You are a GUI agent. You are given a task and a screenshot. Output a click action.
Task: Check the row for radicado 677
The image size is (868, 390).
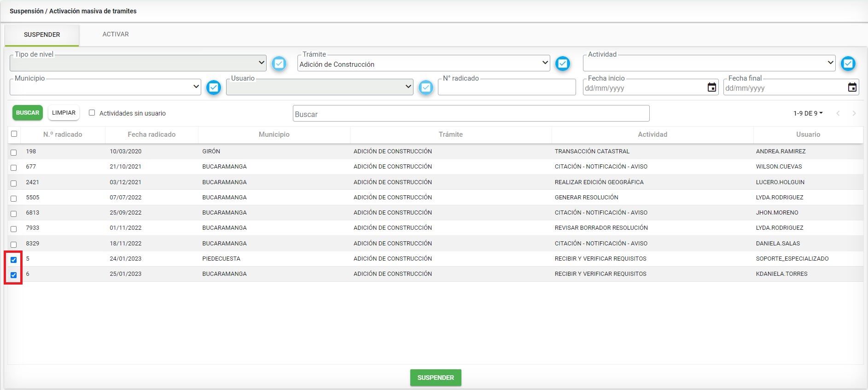pyautogui.click(x=14, y=168)
